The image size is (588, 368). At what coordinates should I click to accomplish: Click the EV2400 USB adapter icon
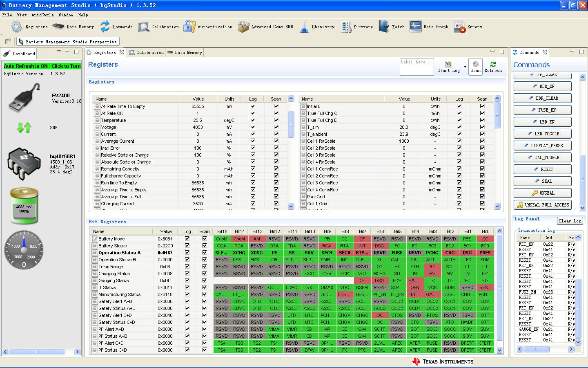tap(24, 98)
